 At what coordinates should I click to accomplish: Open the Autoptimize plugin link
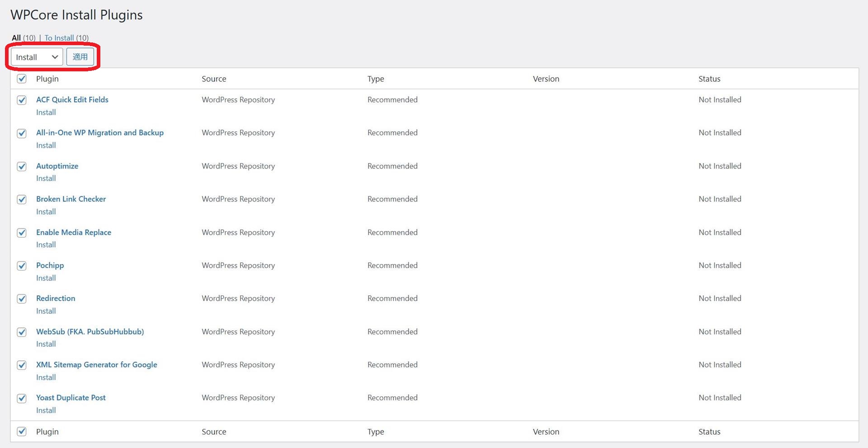tap(57, 166)
